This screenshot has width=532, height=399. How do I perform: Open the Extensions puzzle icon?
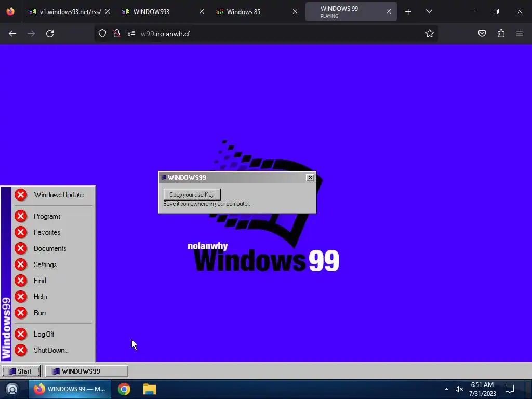(x=501, y=33)
